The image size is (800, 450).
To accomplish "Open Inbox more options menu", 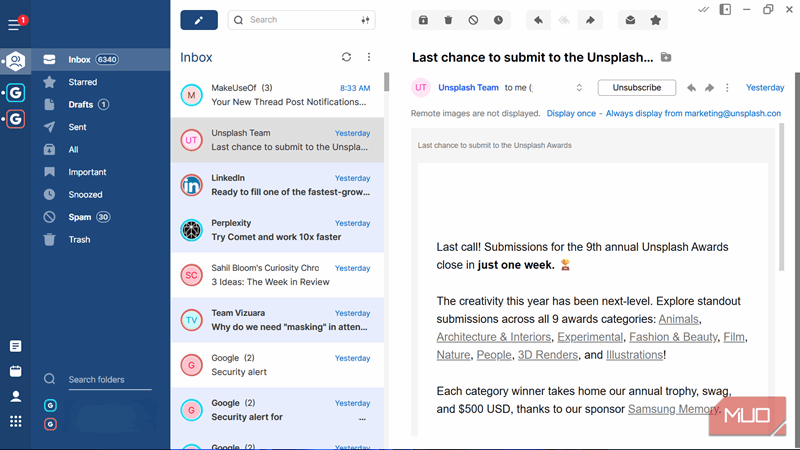I will click(369, 57).
